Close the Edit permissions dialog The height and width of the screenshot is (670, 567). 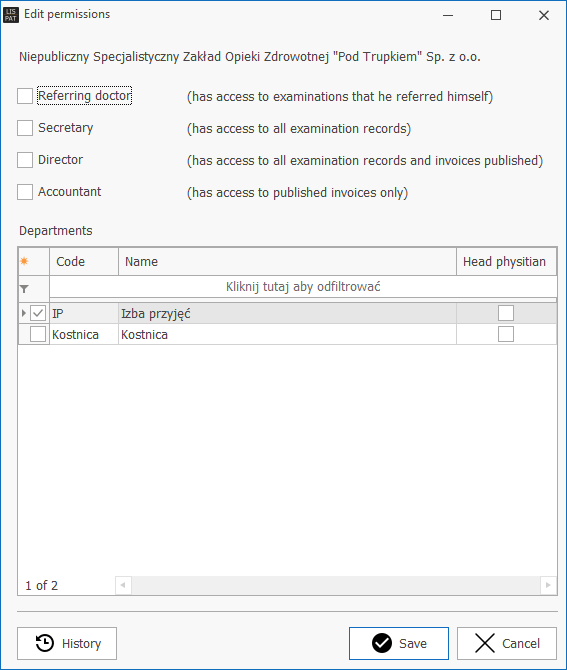pos(543,15)
